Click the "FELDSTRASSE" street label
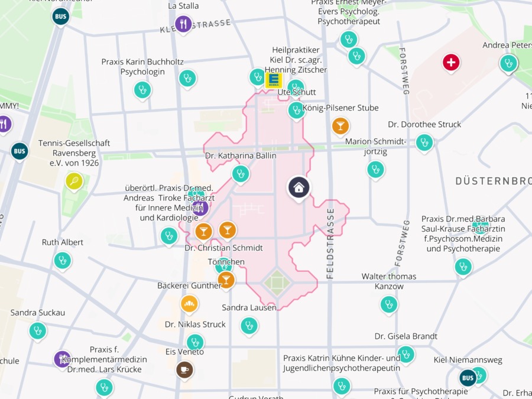This screenshot has width=532, height=399. pos(330,244)
